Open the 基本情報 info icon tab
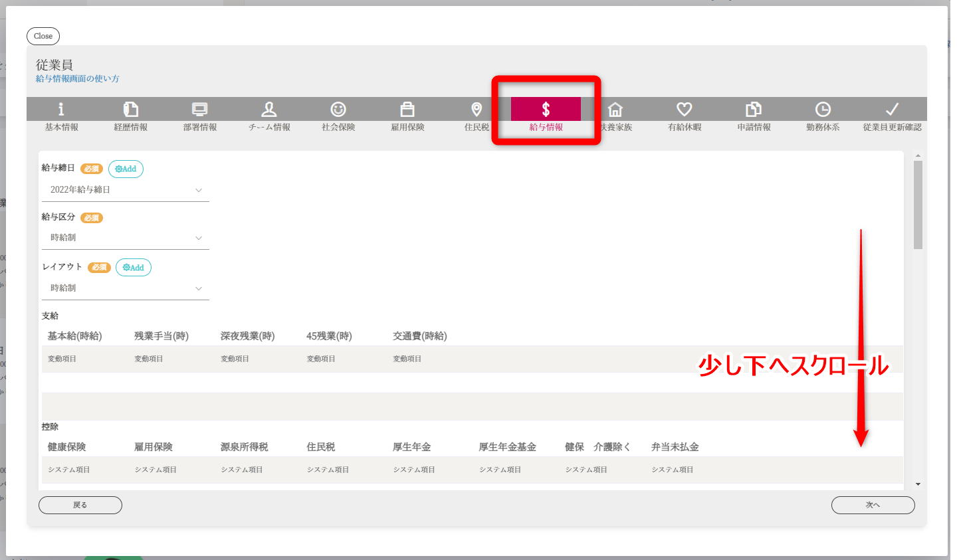Viewport: 957px width, 560px height. click(61, 110)
